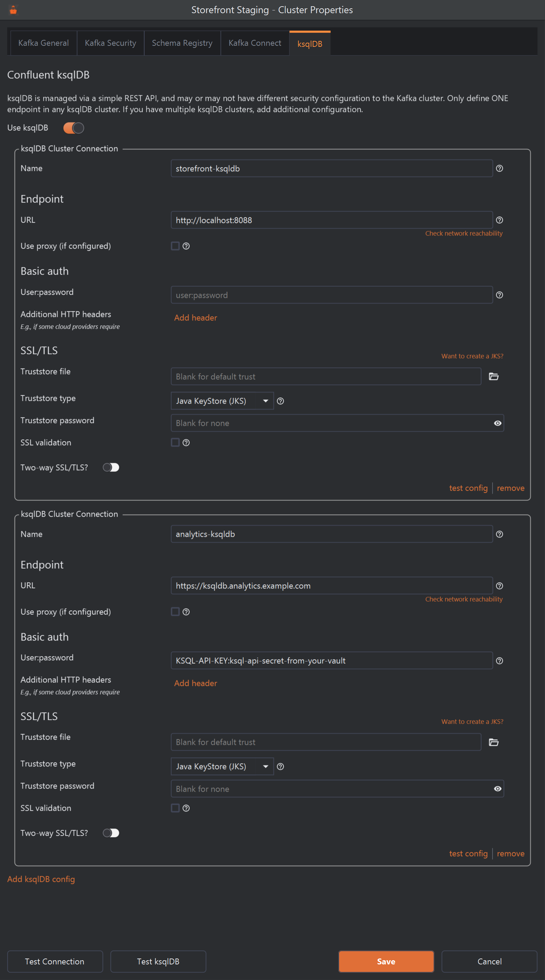
Task: Switch to the Schema Registry tab
Action: click(x=182, y=43)
